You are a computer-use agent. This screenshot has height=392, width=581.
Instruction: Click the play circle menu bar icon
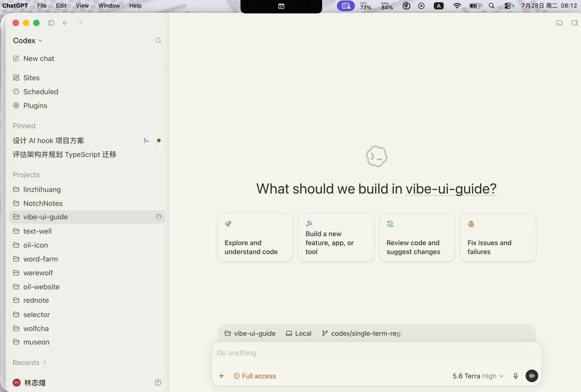421,6
